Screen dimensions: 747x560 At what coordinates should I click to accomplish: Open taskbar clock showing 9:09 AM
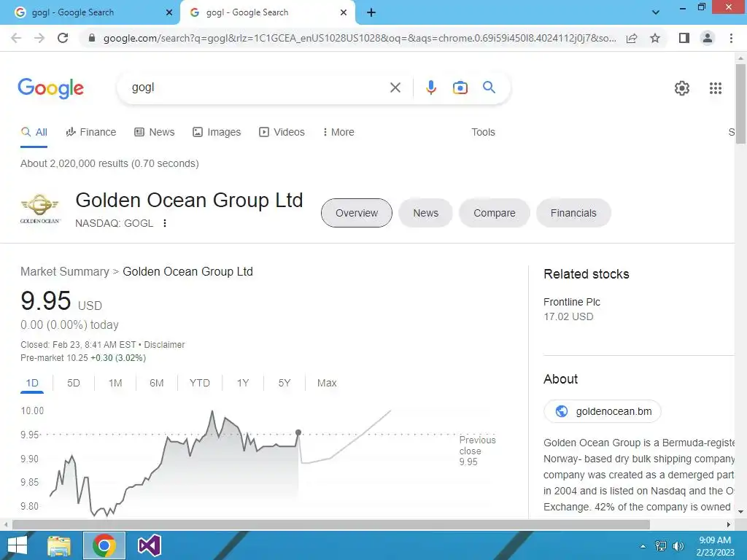pyautogui.click(x=715, y=546)
